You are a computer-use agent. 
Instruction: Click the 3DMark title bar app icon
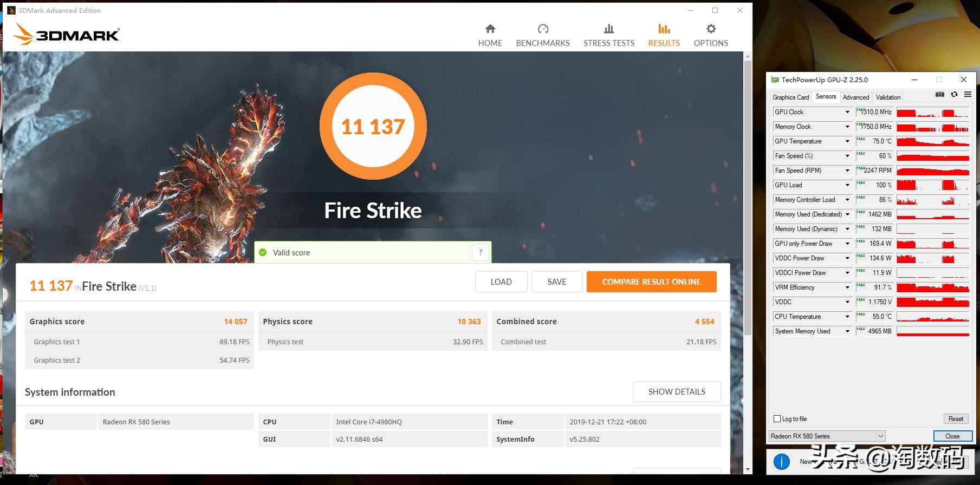click(x=11, y=10)
